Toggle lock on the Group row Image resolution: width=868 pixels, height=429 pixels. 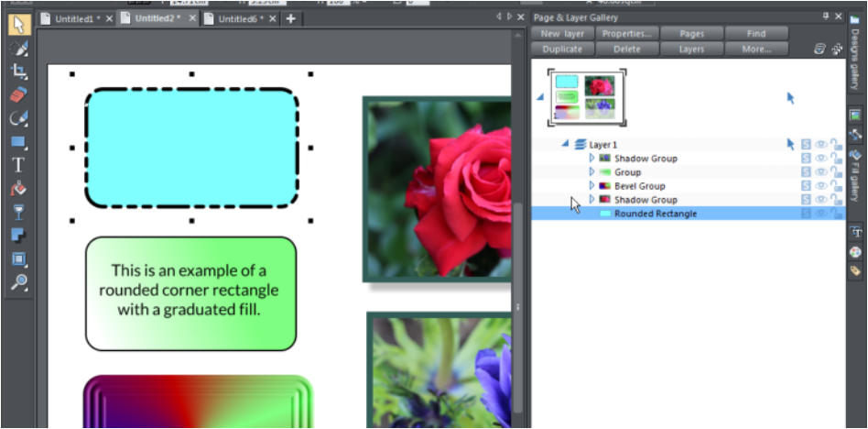[836, 172]
